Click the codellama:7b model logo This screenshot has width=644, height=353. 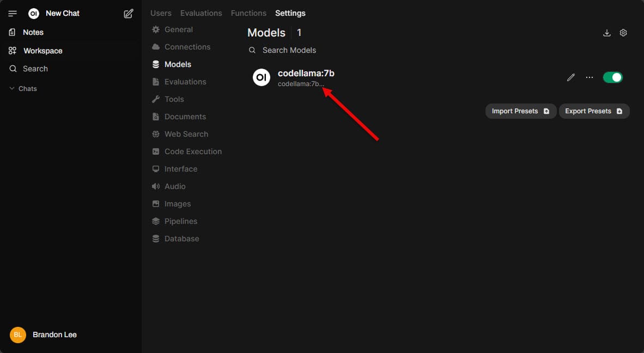[x=262, y=77]
